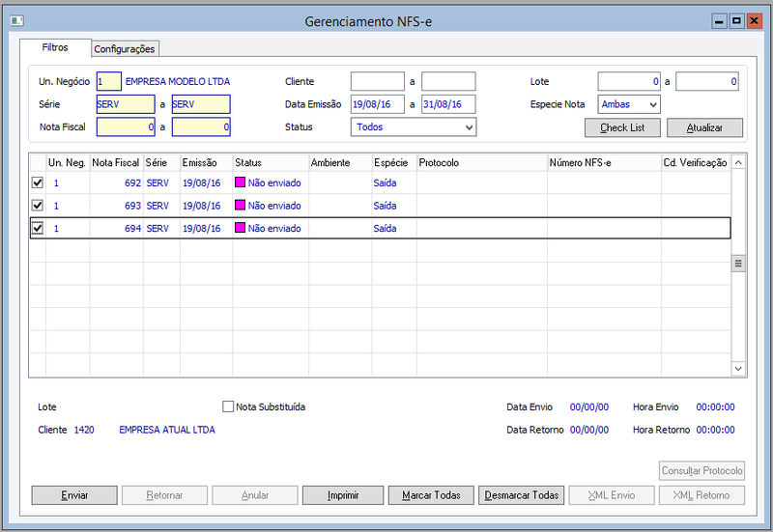Sort grid by Nota Fiscal column header
The image size is (773, 532).
(x=116, y=163)
